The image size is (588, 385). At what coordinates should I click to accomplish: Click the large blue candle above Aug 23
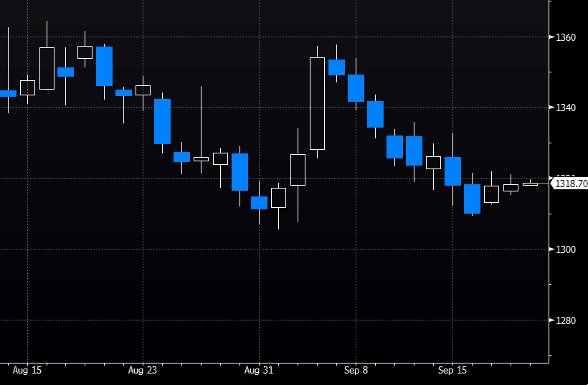pos(162,121)
